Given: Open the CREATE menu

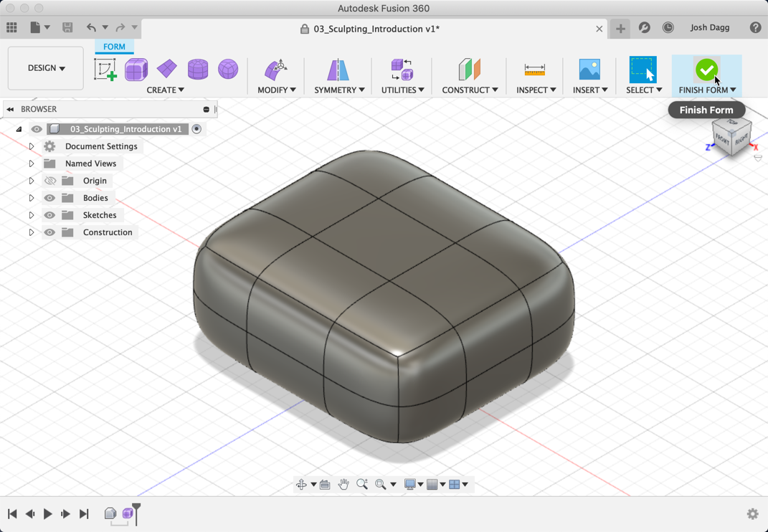Looking at the screenshot, I should pos(165,90).
